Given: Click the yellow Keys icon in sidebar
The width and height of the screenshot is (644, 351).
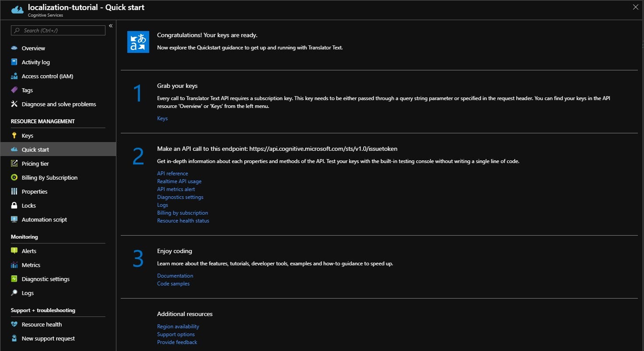Looking at the screenshot, I should pos(14,136).
